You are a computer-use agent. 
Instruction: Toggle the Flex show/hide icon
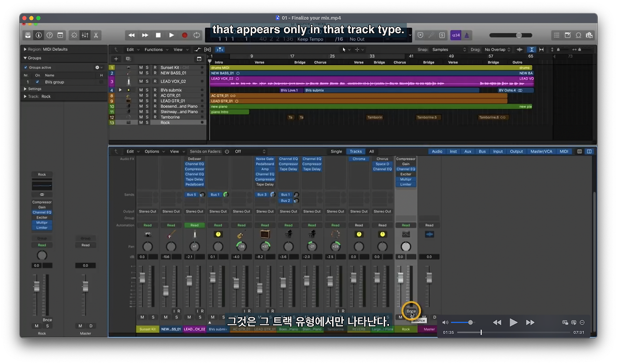click(x=208, y=50)
